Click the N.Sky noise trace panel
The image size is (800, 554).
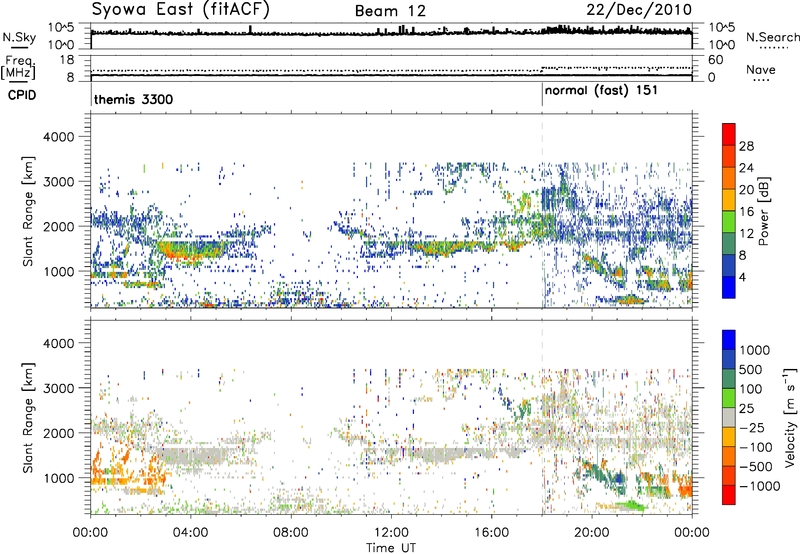tap(391, 36)
